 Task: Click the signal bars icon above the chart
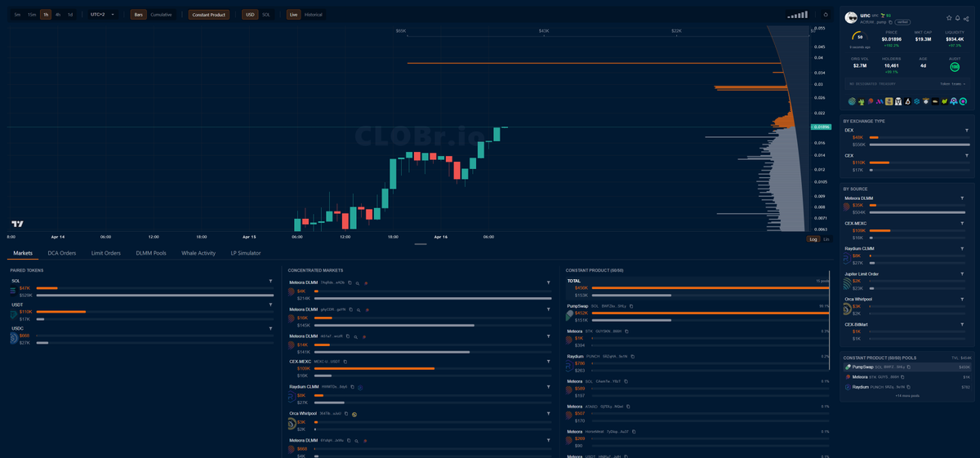798,15
